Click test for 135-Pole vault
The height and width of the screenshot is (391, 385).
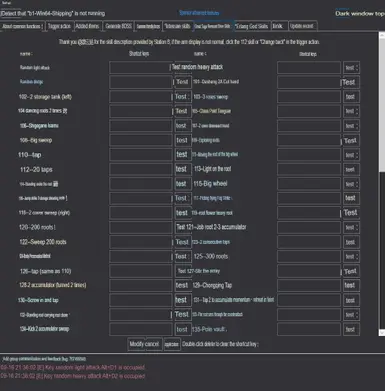point(351,329)
